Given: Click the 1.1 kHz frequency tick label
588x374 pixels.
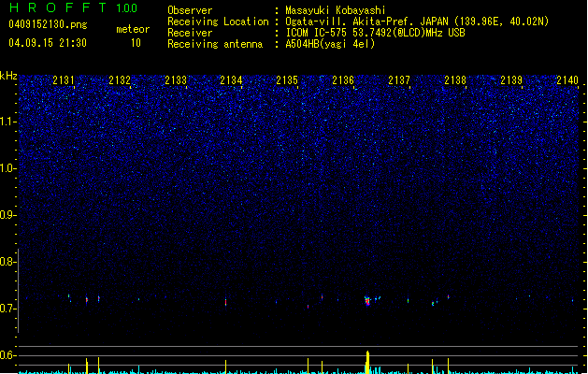Looking at the screenshot, I should [x=8, y=122].
